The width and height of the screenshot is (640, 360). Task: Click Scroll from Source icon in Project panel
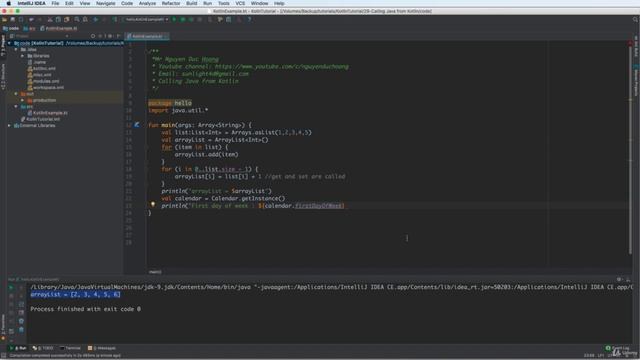93,36
